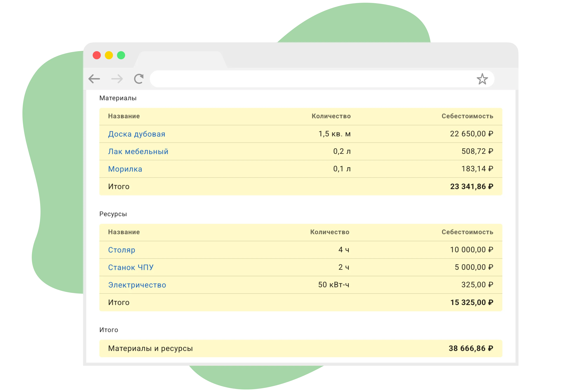Click Количество header in Ресурсы table

pos(329,232)
